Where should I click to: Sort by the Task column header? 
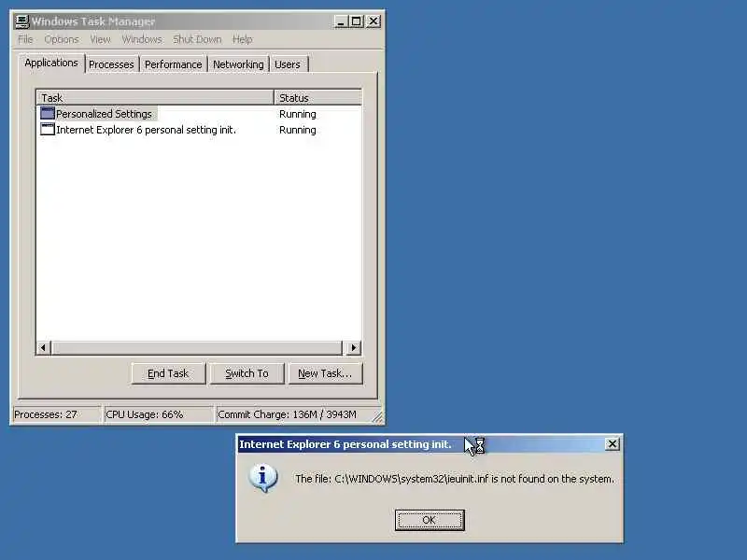(155, 98)
